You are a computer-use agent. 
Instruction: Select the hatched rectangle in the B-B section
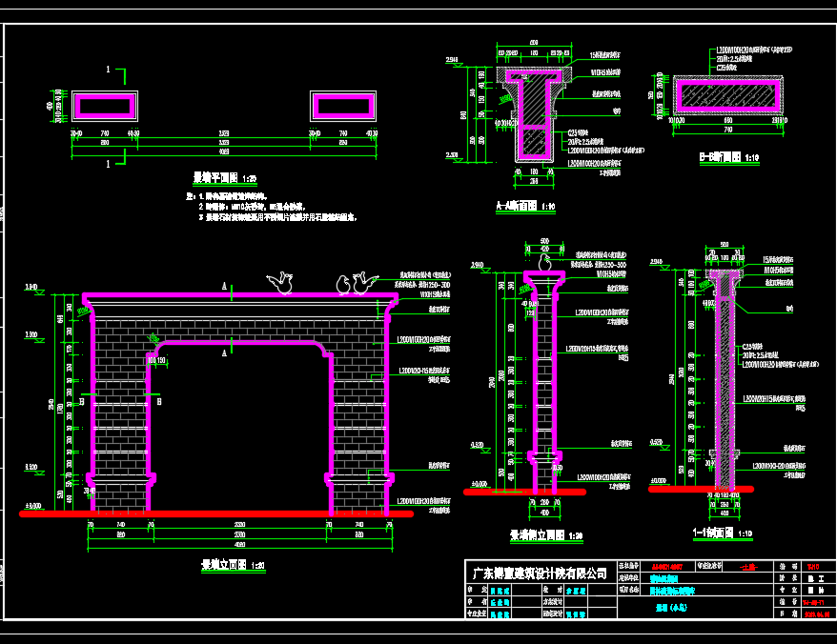pos(728,95)
